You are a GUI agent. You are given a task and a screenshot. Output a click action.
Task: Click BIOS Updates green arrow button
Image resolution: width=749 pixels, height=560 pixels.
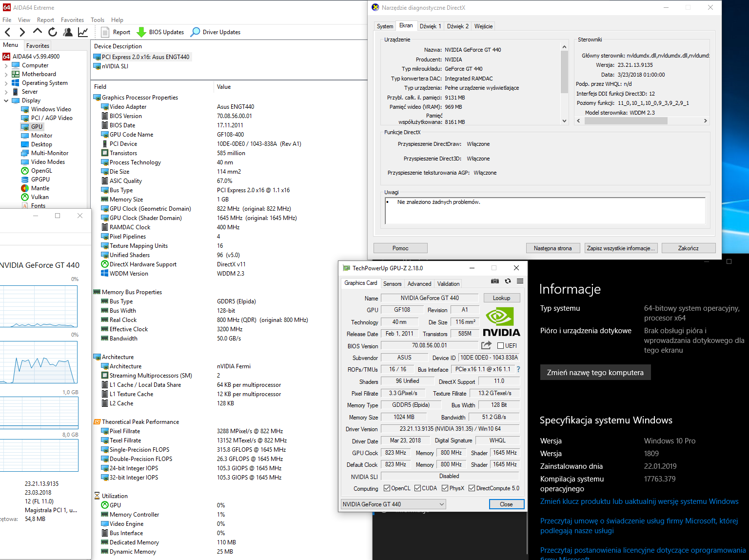click(x=160, y=32)
